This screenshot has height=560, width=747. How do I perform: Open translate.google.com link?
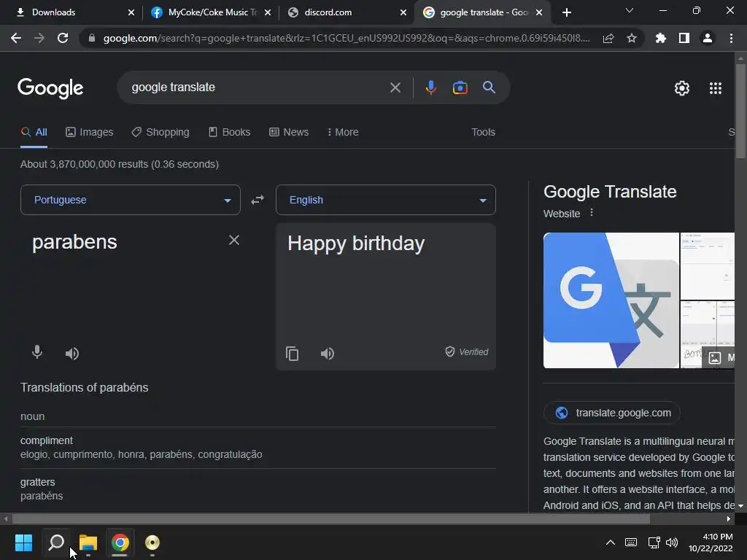pyautogui.click(x=612, y=413)
